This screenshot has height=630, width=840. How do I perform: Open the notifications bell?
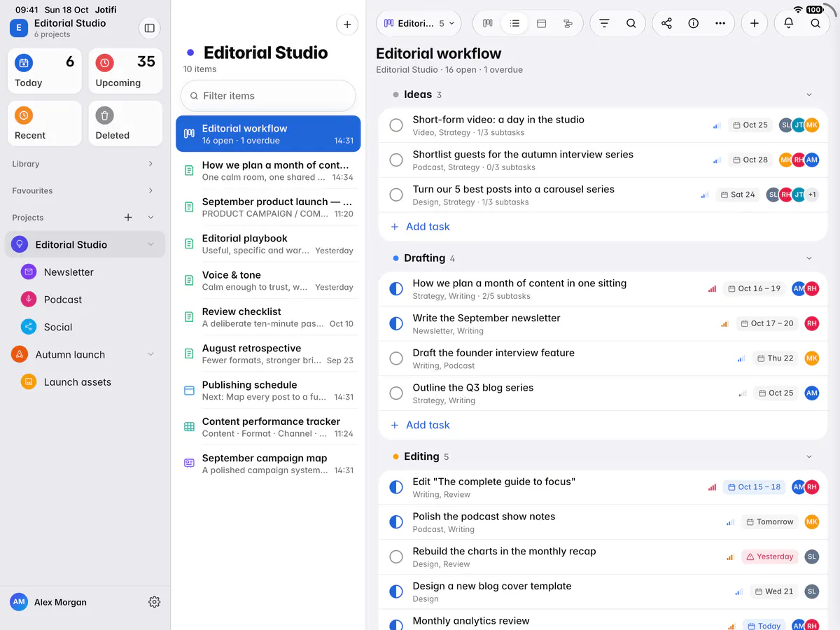pos(788,23)
